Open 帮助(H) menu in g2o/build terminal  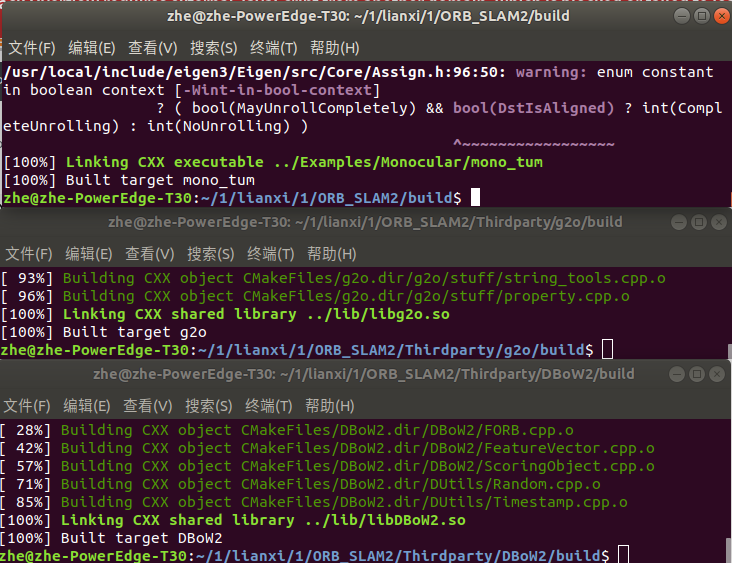coord(331,253)
